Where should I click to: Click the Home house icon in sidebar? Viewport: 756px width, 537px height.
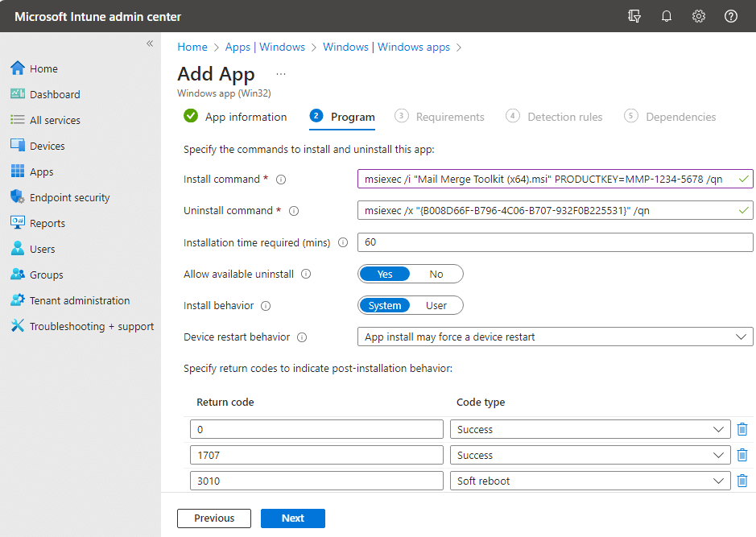18,68
